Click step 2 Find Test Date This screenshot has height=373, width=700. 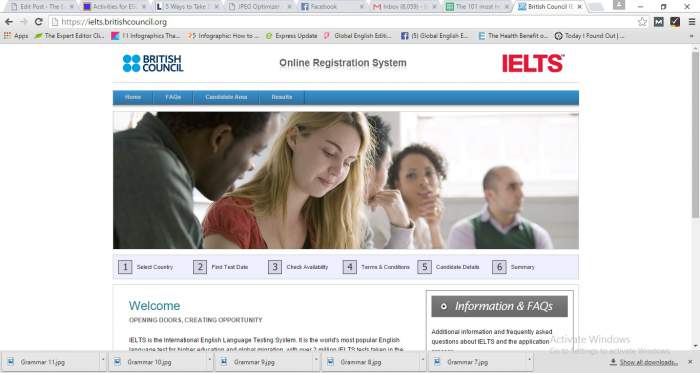(x=221, y=267)
